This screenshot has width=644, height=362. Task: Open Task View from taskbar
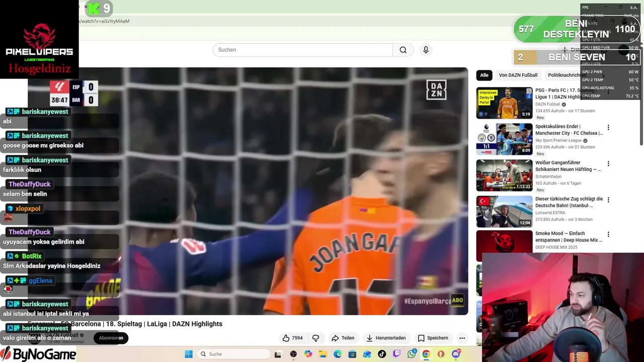[x=278, y=354]
